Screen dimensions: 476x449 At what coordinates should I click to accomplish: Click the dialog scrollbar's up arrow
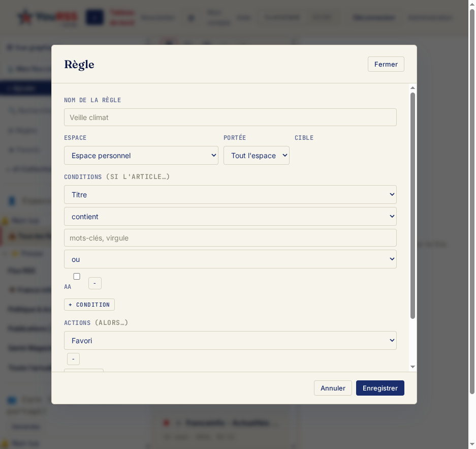pos(412,88)
